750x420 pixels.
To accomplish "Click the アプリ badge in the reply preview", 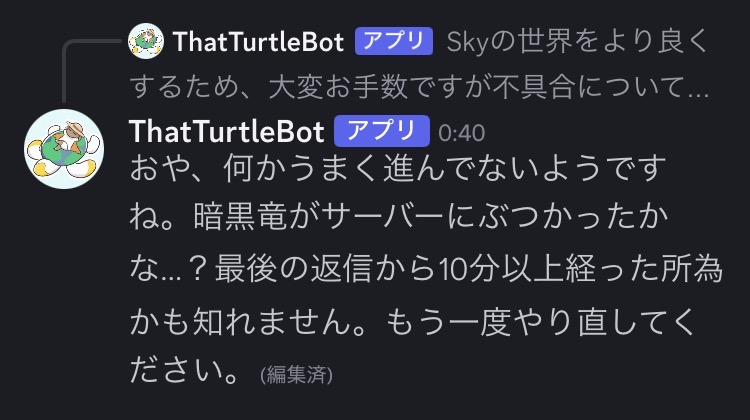I will coord(395,41).
